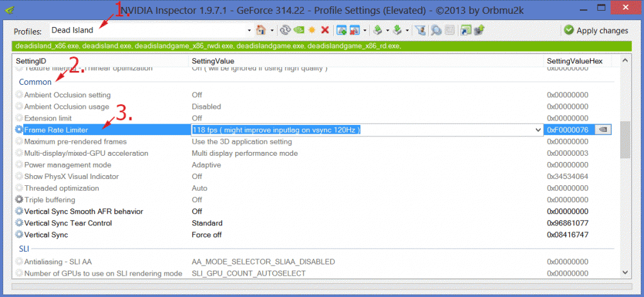Image resolution: width=644 pixels, height=297 pixels.
Task: Click the add application to profile icon
Action: tap(341, 30)
